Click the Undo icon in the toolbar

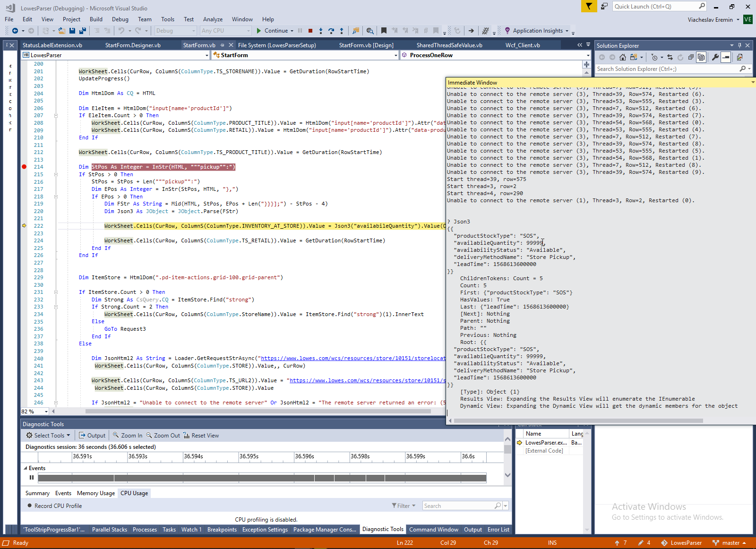121,31
